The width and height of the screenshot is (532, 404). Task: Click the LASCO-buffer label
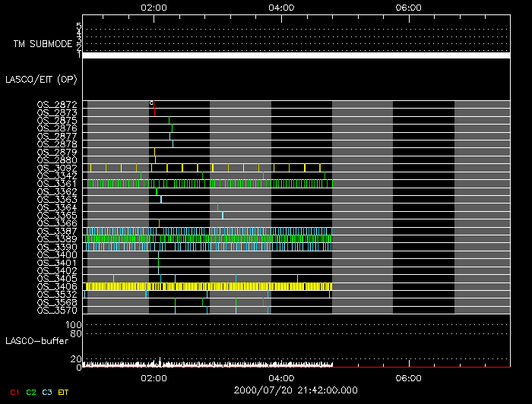coord(37,341)
